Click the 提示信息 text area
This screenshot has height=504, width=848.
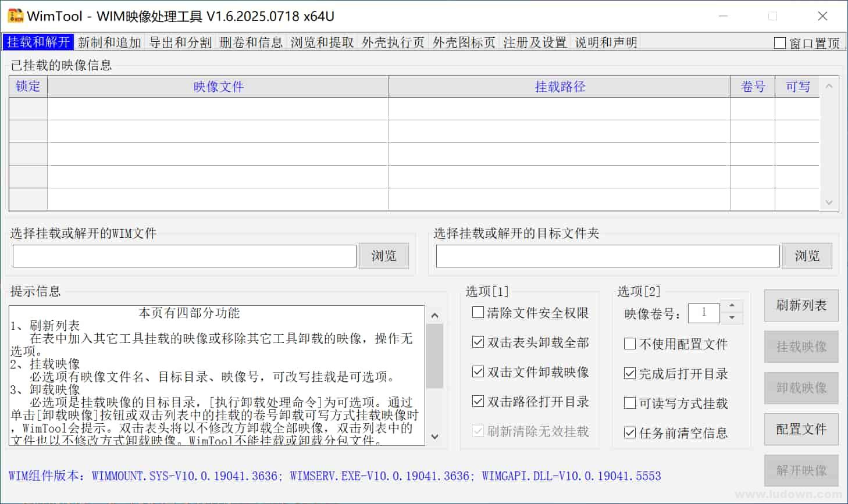217,376
